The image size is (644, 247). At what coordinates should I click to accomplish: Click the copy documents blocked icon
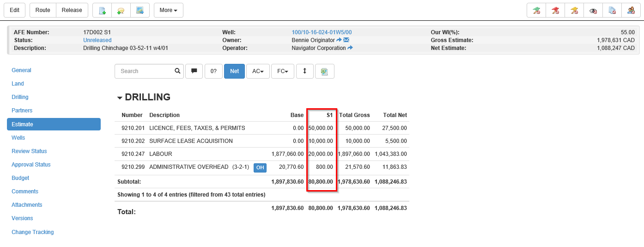[x=612, y=10]
